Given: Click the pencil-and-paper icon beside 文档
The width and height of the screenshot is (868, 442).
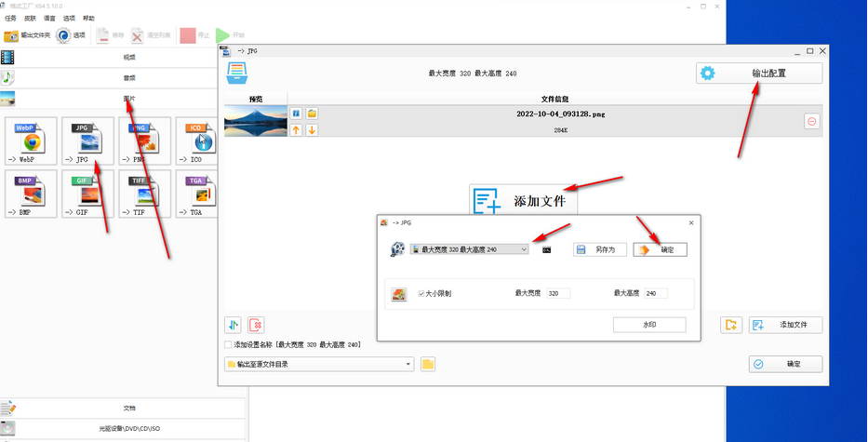Looking at the screenshot, I should (7, 409).
